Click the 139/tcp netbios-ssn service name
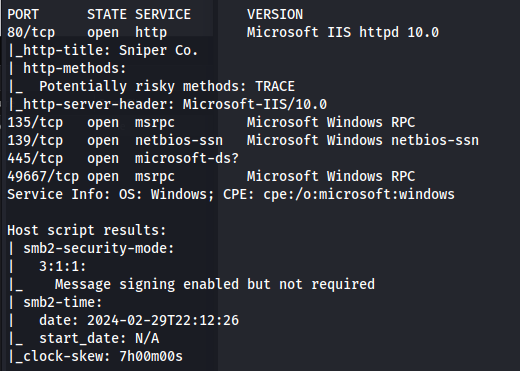This screenshot has width=520, height=371. coord(179,140)
